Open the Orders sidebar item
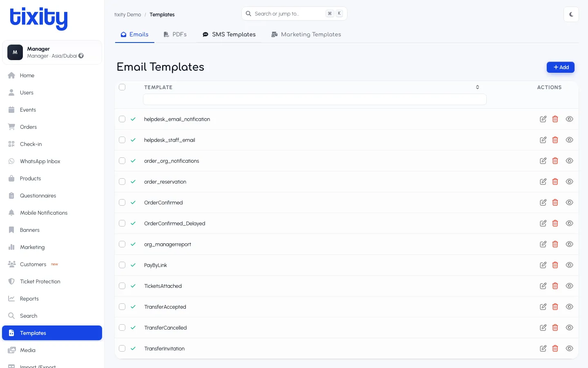The width and height of the screenshot is (588, 368). coord(52,127)
